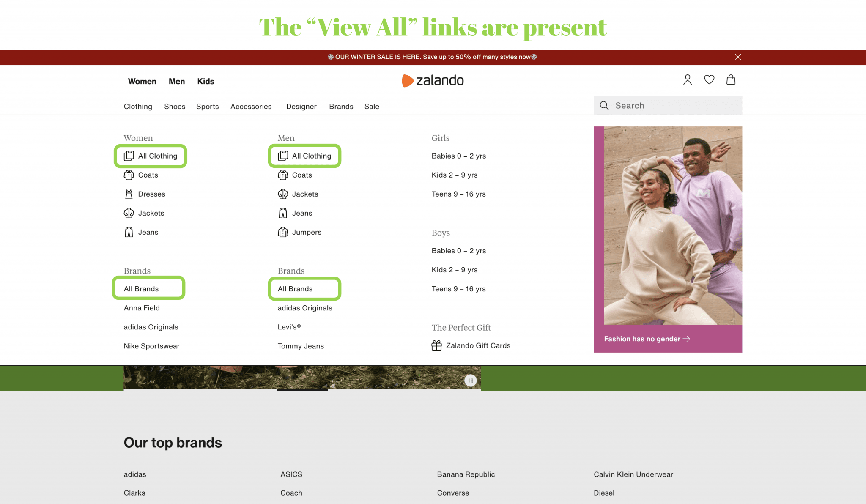The width and height of the screenshot is (866, 504).
Task: Click the two-models promo image
Action: click(x=673, y=225)
